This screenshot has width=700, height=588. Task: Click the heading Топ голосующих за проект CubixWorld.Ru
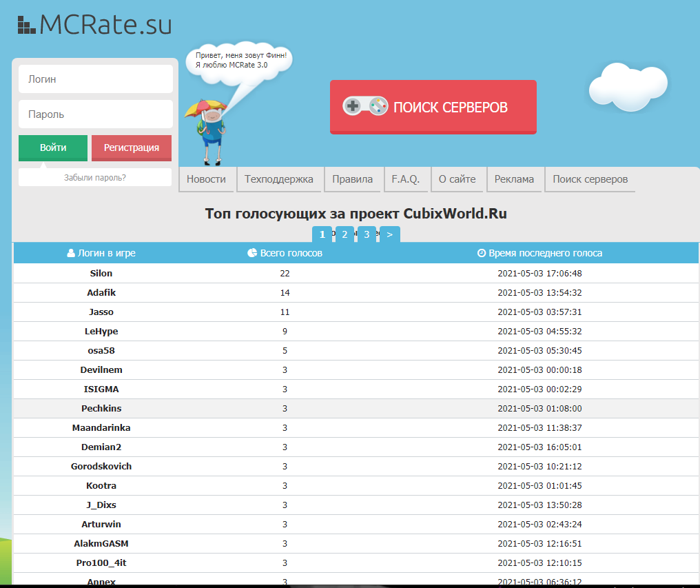tap(356, 214)
